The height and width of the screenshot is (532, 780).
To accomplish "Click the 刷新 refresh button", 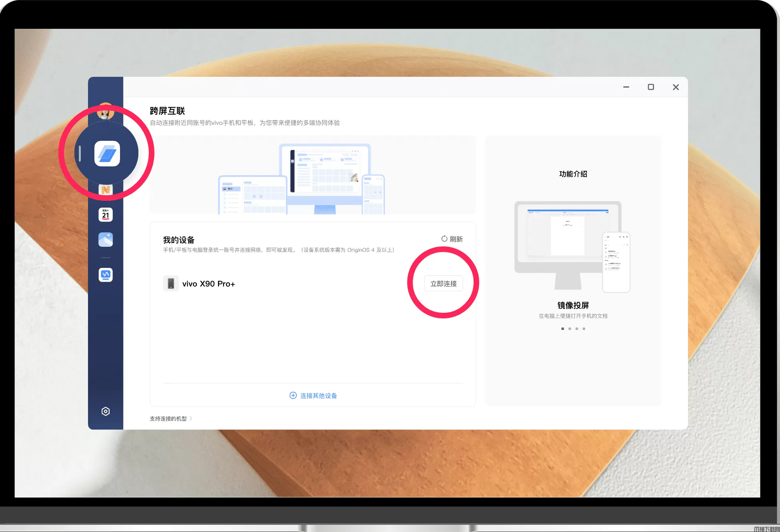I will click(x=452, y=239).
